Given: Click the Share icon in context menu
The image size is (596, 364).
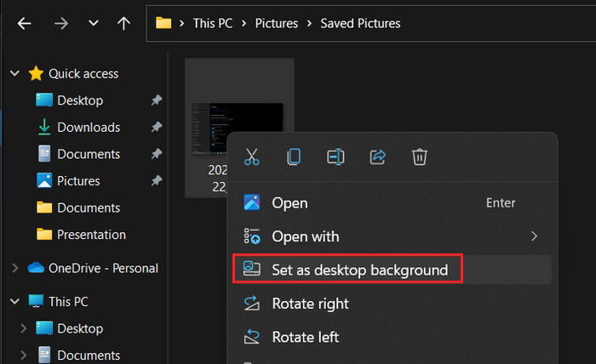Looking at the screenshot, I should click(x=378, y=156).
